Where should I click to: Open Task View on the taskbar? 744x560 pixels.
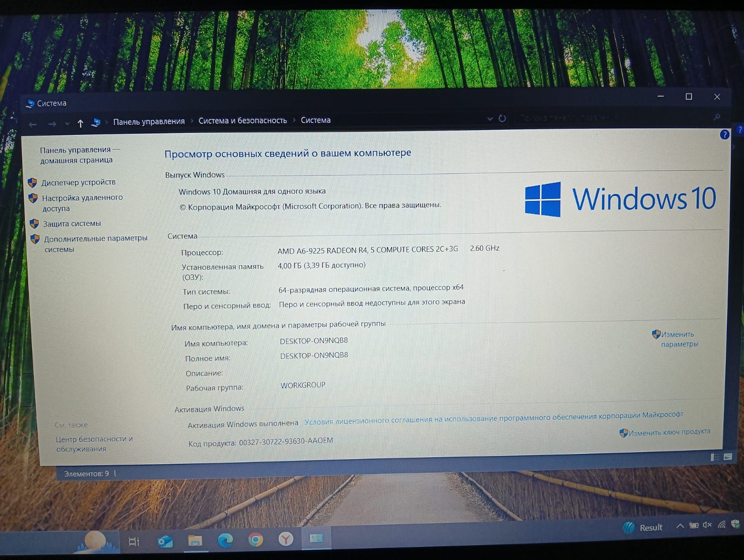tap(134, 541)
